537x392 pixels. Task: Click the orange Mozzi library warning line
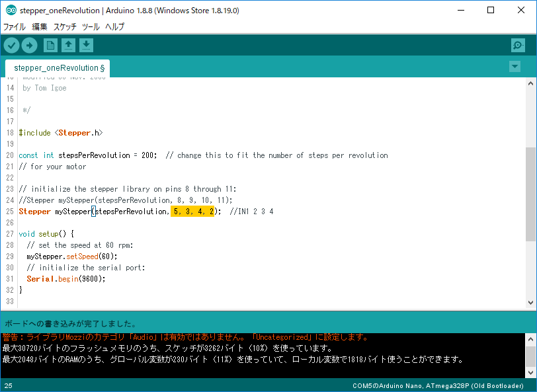click(185, 337)
